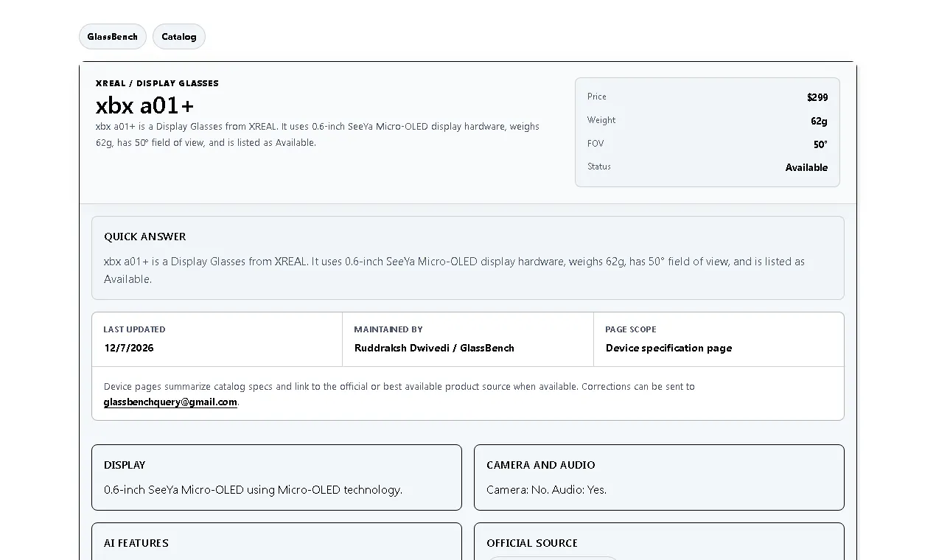Screen dimensions: 936x560
Task: Select the 0.6-inch SeeYa Micro-OLED display description
Action: [253, 489]
